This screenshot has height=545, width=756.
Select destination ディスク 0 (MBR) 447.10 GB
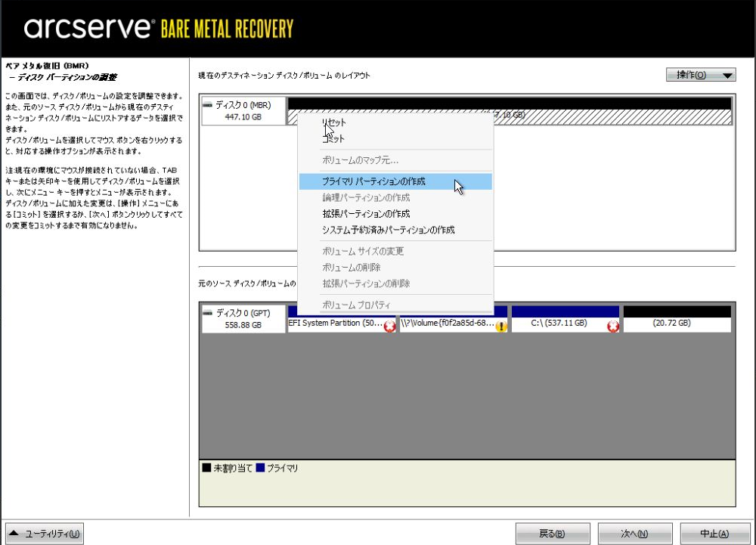(243, 111)
